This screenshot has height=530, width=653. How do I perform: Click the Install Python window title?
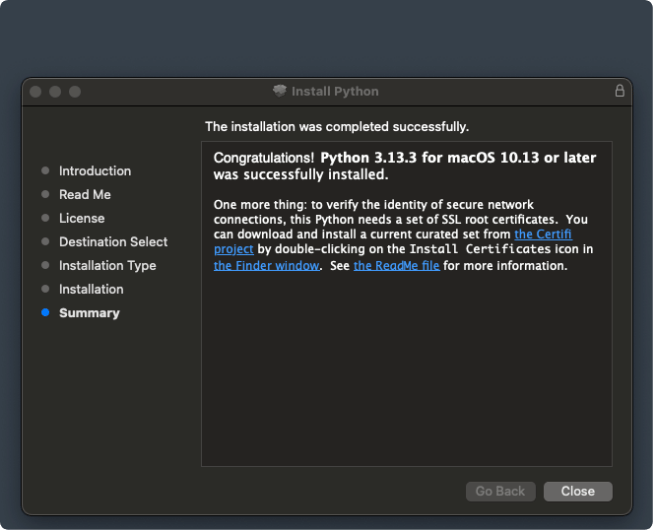click(x=335, y=91)
